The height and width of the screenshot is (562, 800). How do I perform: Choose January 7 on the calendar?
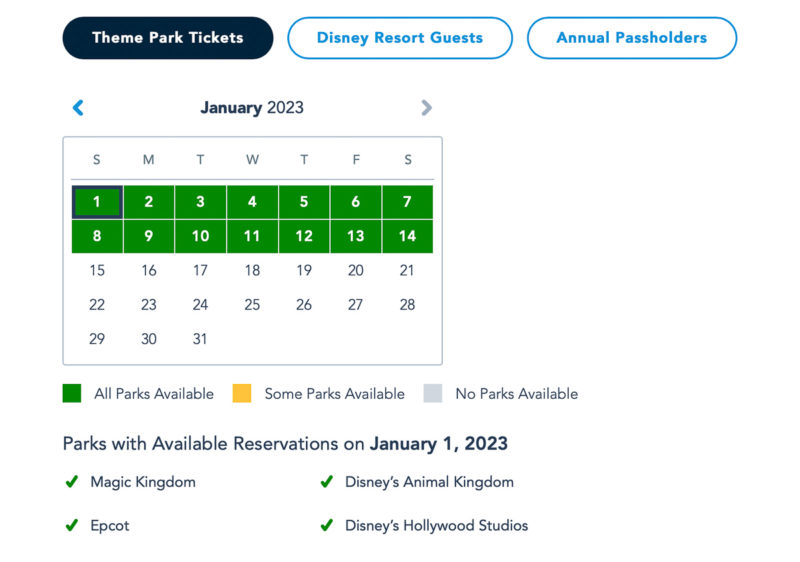[x=407, y=202]
